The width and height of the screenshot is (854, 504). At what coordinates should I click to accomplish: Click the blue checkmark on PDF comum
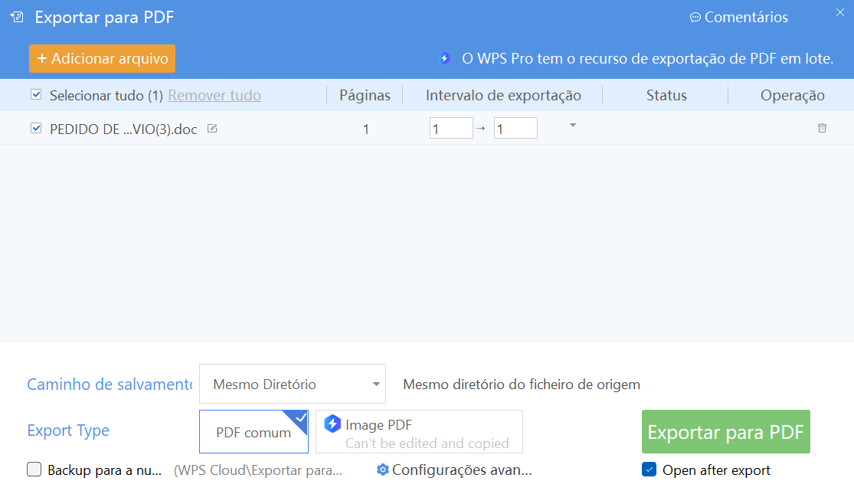(302, 417)
